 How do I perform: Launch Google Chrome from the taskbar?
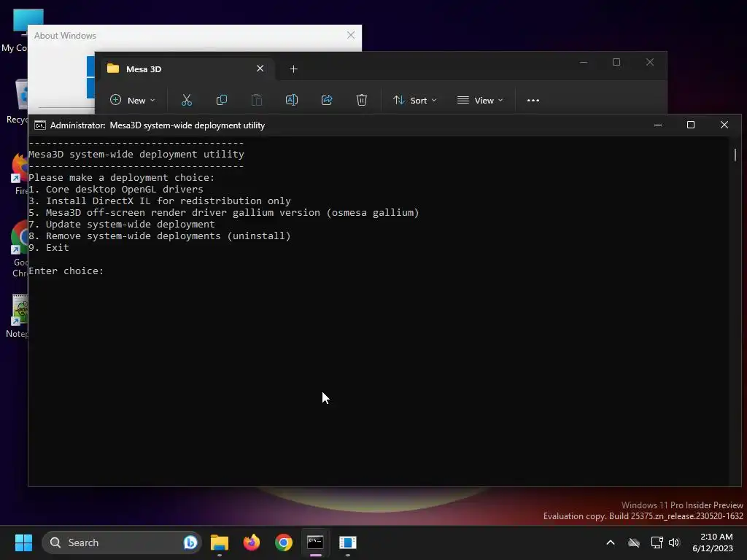pyautogui.click(x=284, y=542)
